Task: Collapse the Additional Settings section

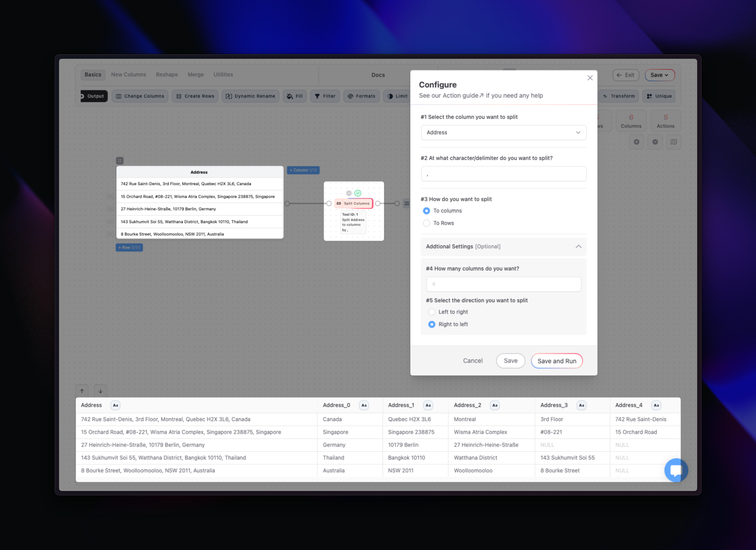Action: point(578,247)
